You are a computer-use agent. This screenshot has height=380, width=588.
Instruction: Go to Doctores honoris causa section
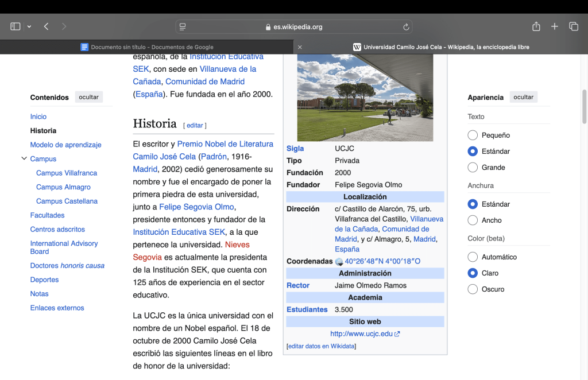click(x=67, y=266)
